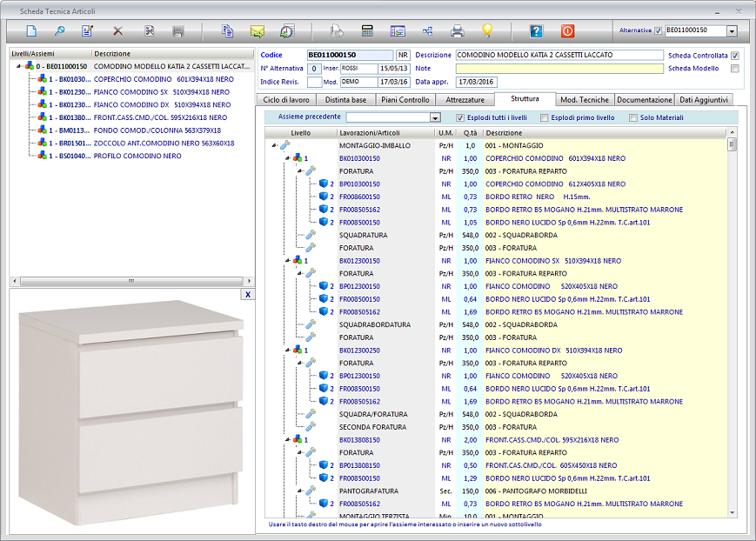The image size is (756, 541).
Task: Click the blue cube icon of BP010300150
Action: [324, 184]
